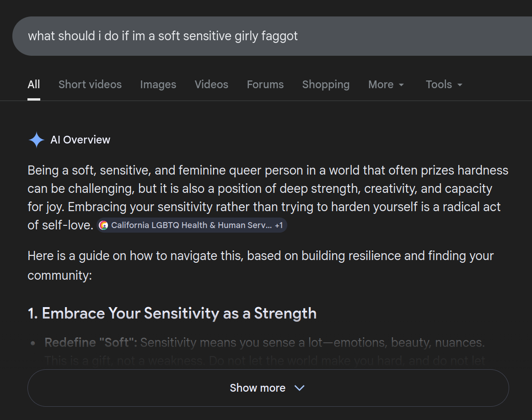Select the All results tab
Viewport: 532px width, 420px height.
(34, 85)
